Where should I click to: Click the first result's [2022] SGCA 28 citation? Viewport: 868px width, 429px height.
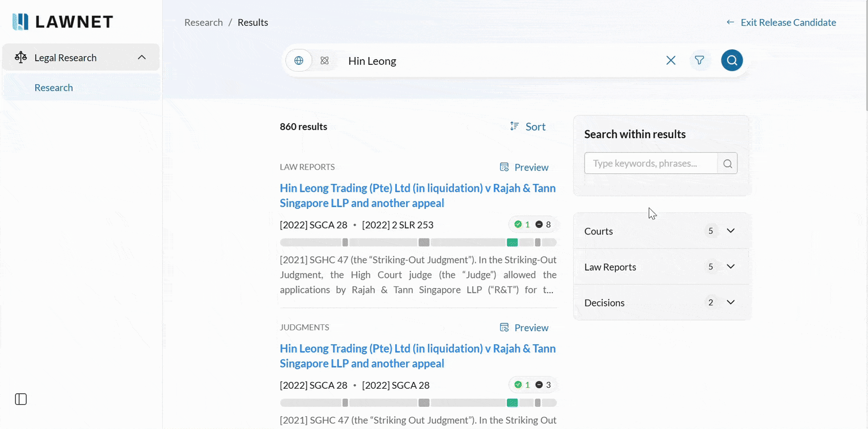314,225
